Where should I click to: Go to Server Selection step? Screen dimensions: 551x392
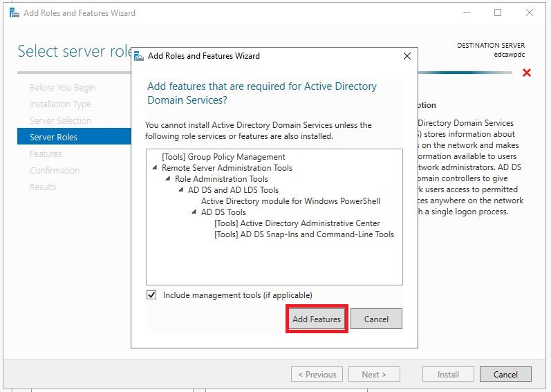60,120
